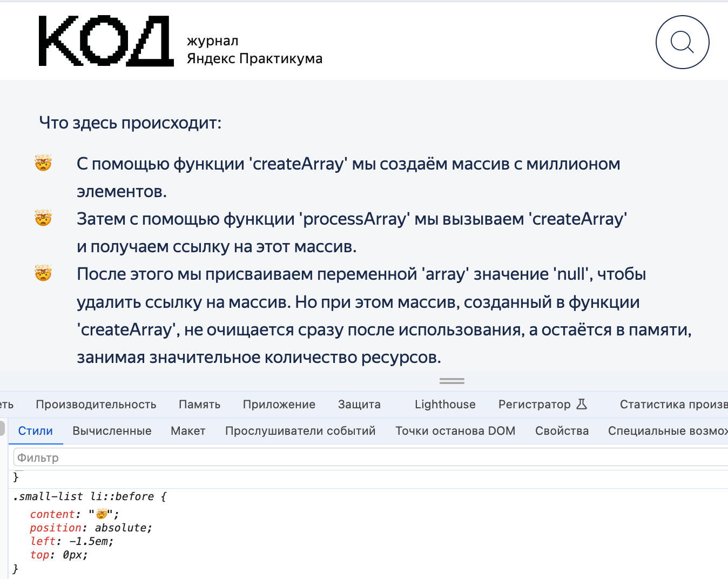Open the Прослушиватели событий tab

point(300,430)
